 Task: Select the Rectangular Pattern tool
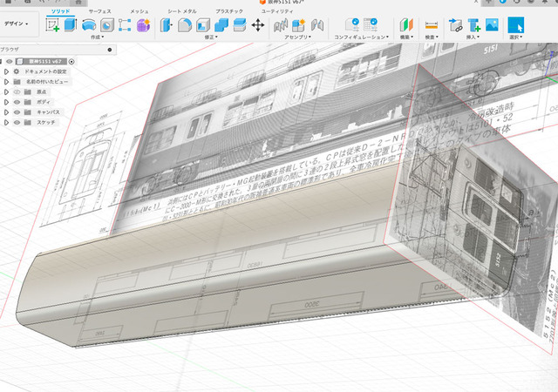tap(125, 25)
